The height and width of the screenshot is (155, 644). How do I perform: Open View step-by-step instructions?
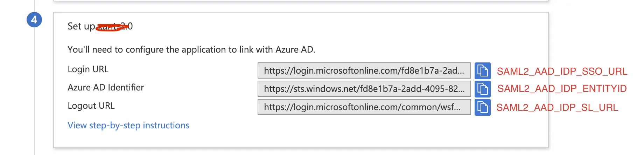point(128,126)
